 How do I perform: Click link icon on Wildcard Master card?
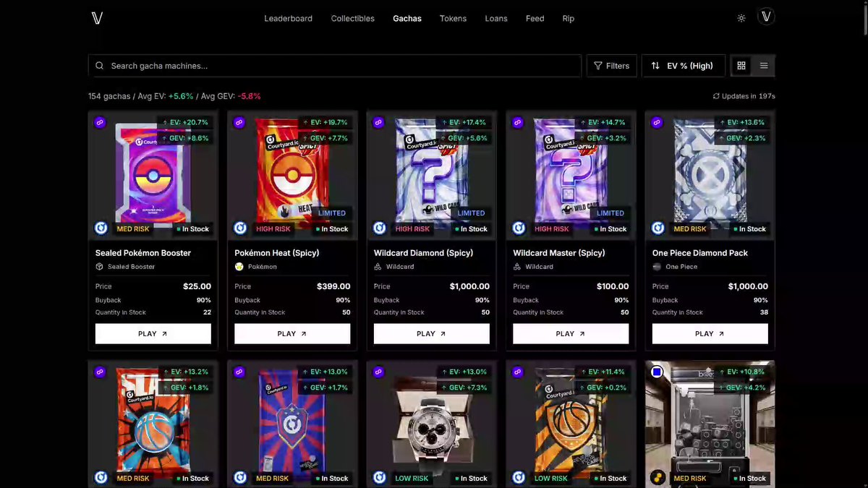tap(518, 122)
